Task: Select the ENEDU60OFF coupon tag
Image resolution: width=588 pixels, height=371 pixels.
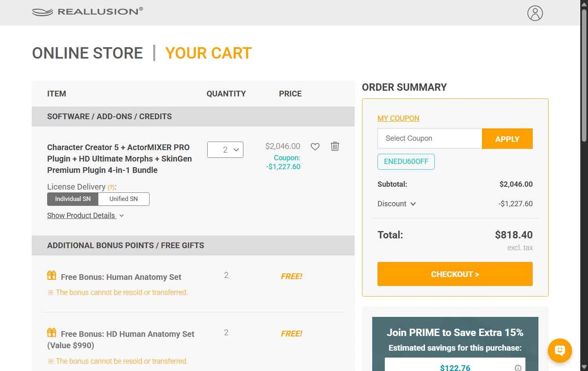Action: pyautogui.click(x=406, y=161)
